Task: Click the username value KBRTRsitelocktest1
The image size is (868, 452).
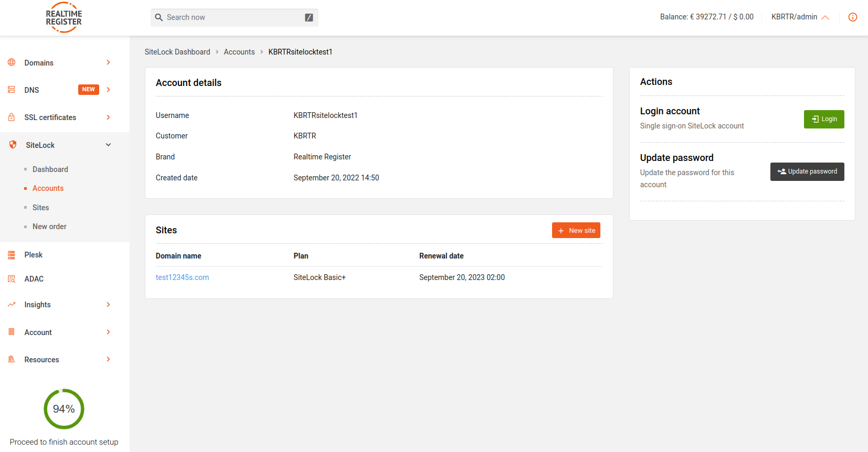Action: click(325, 115)
